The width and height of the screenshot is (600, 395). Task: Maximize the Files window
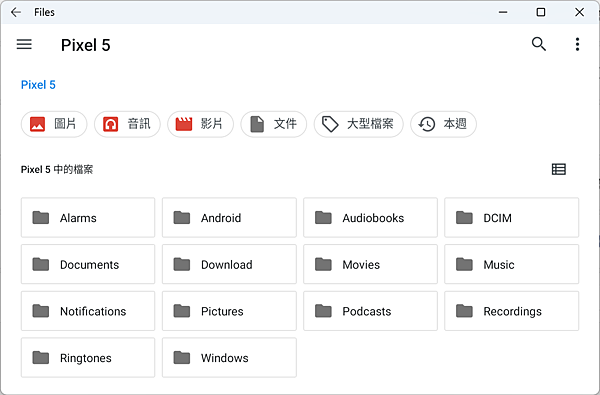pyautogui.click(x=541, y=12)
